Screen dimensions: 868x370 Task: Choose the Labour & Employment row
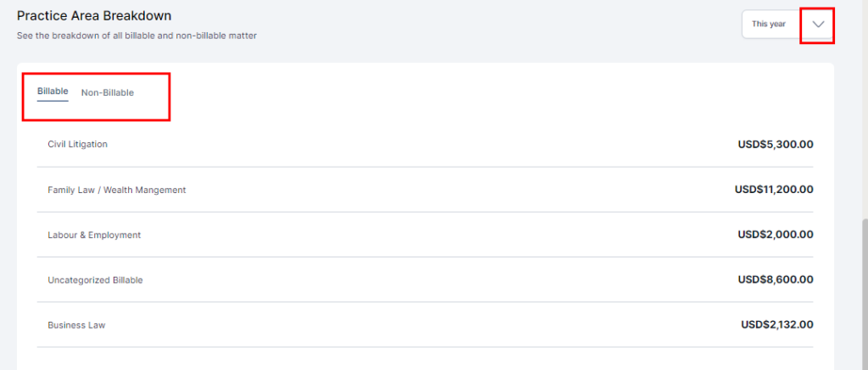pyautogui.click(x=94, y=235)
